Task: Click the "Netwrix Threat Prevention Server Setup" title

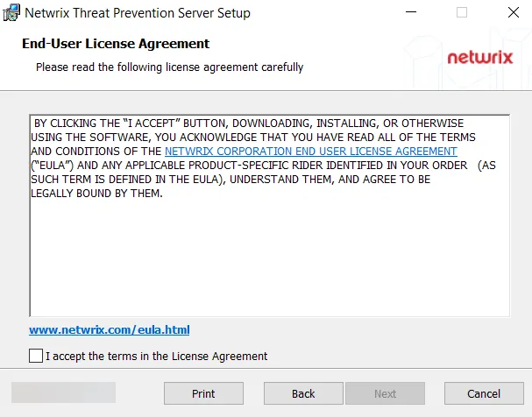Action: pyautogui.click(x=138, y=13)
